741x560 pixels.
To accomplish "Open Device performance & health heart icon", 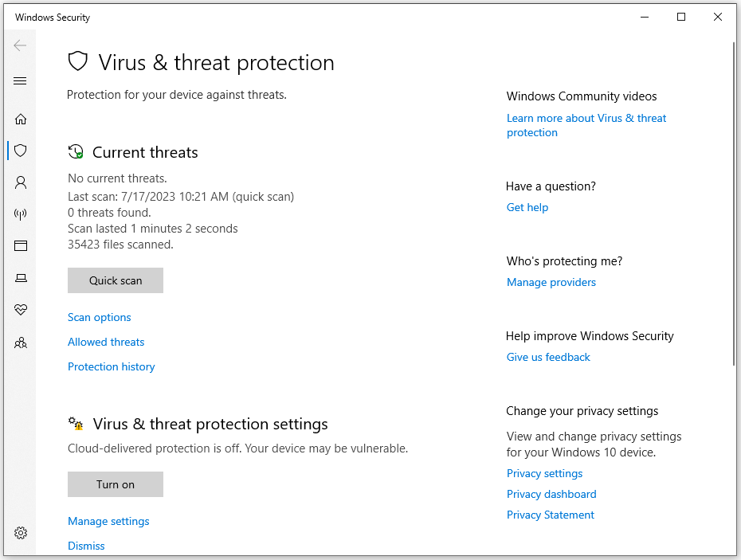I will pos(21,310).
